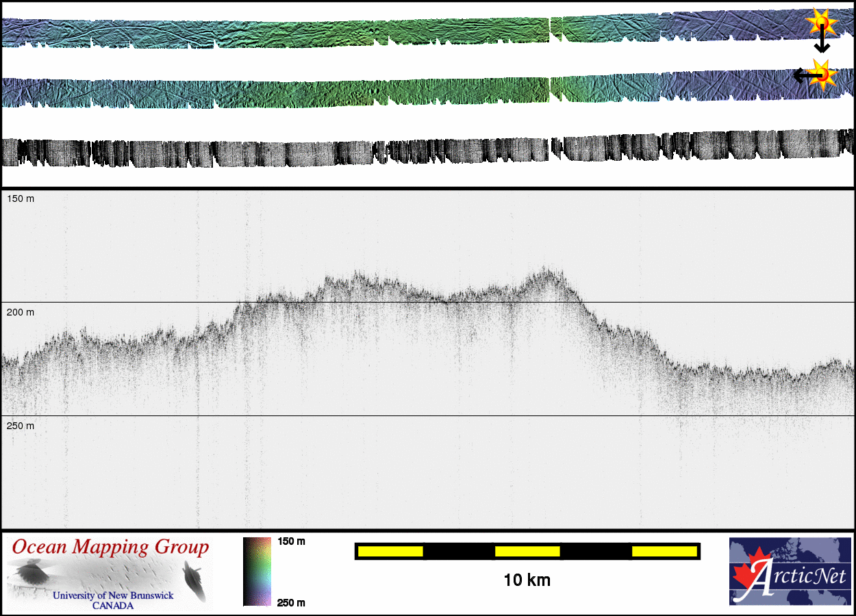
Task: Click the 150 m label beside color scale
Action: (x=291, y=541)
